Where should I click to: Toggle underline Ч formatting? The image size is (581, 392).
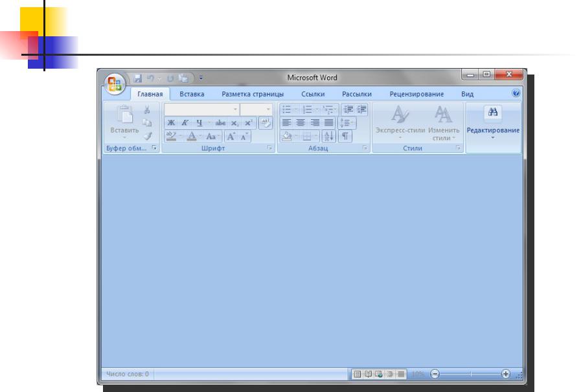coord(199,122)
